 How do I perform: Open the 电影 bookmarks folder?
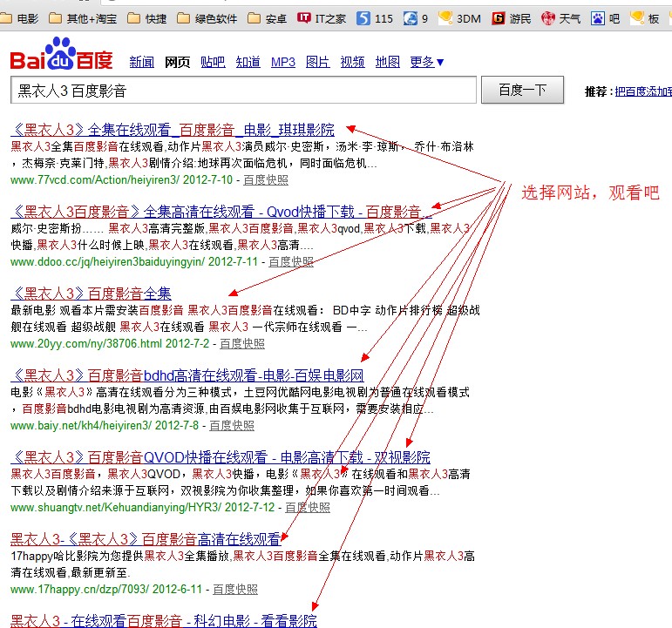[20, 18]
